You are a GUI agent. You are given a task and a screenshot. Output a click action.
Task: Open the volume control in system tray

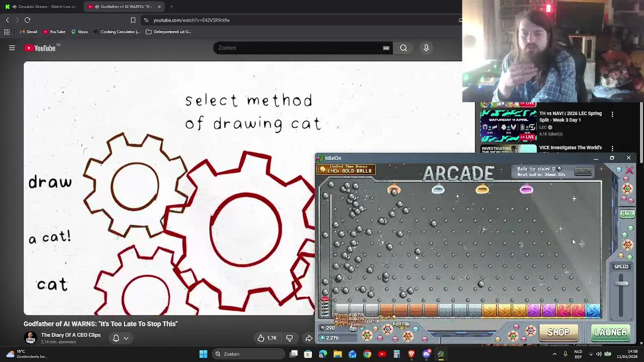[599, 354]
